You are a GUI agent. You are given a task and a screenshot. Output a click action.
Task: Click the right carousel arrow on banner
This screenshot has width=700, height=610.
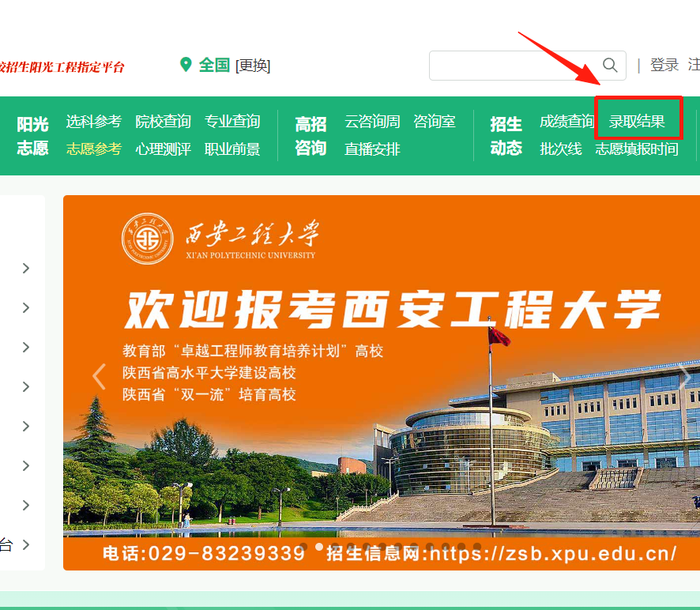click(686, 377)
